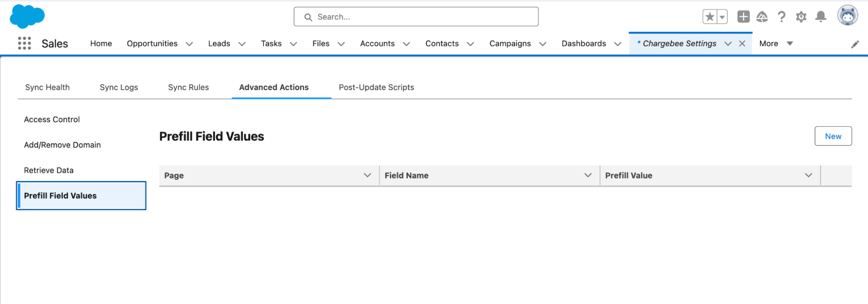Click the New button
The height and width of the screenshot is (304, 868).
[833, 136]
